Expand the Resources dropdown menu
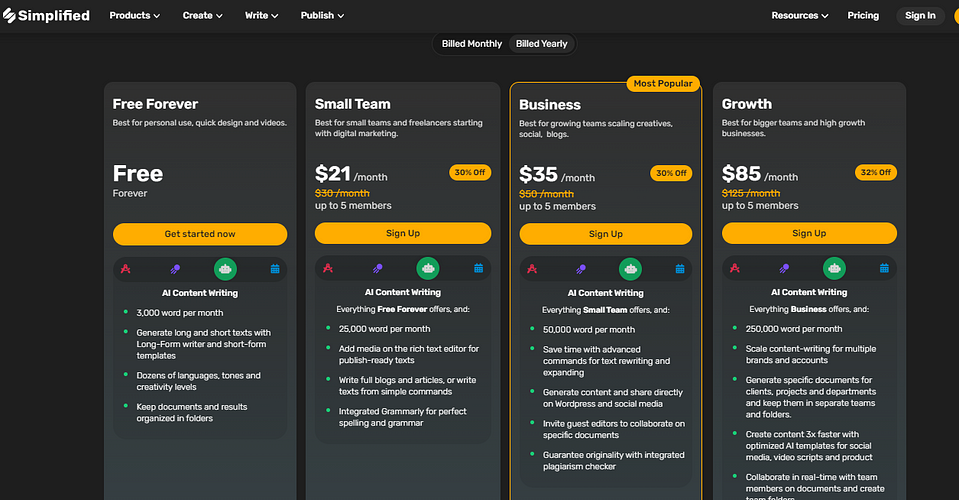The height and width of the screenshot is (500, 959). coord(800,16)
